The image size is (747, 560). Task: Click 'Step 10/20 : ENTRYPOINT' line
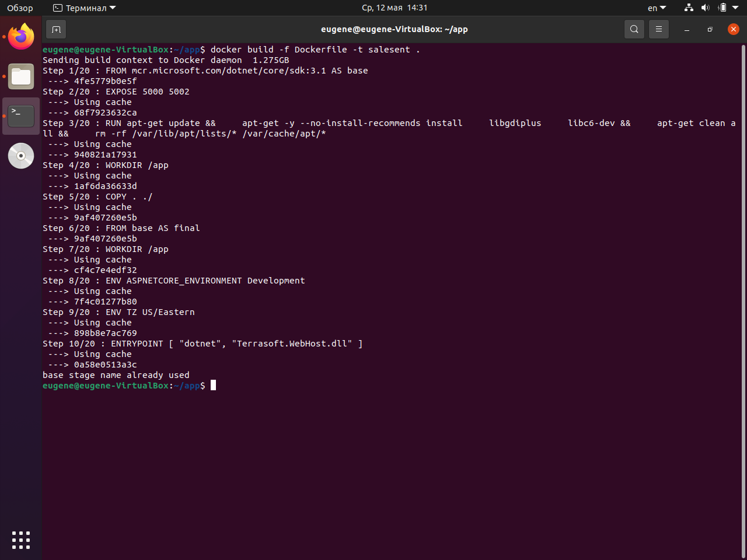click(203, 344)
